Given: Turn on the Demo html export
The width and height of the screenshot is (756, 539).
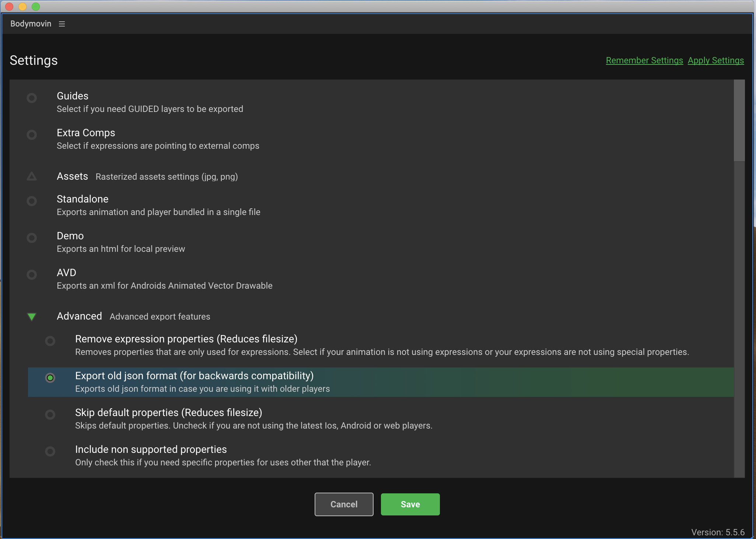Looking at the screenshot, I should click(x=32, y=238).
